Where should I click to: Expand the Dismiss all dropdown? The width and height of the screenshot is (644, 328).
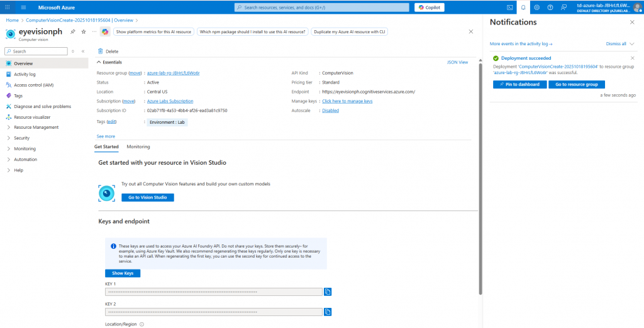click(631, 44)
